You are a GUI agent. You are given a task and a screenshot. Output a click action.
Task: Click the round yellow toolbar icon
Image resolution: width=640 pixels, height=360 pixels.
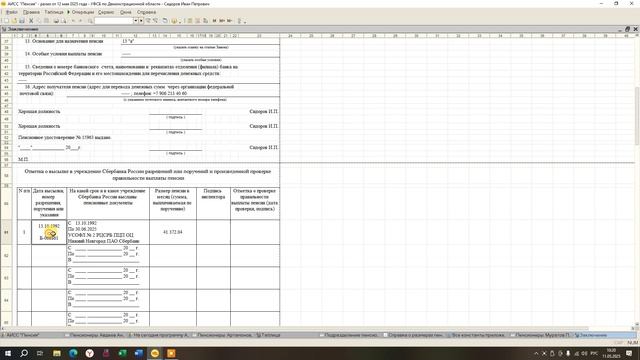[x=174, y=20]
